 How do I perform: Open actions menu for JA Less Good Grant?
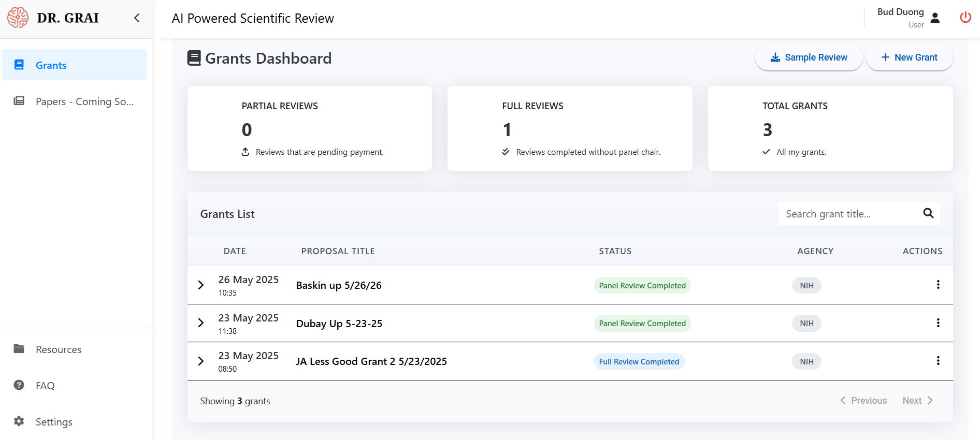pos(938,361)
